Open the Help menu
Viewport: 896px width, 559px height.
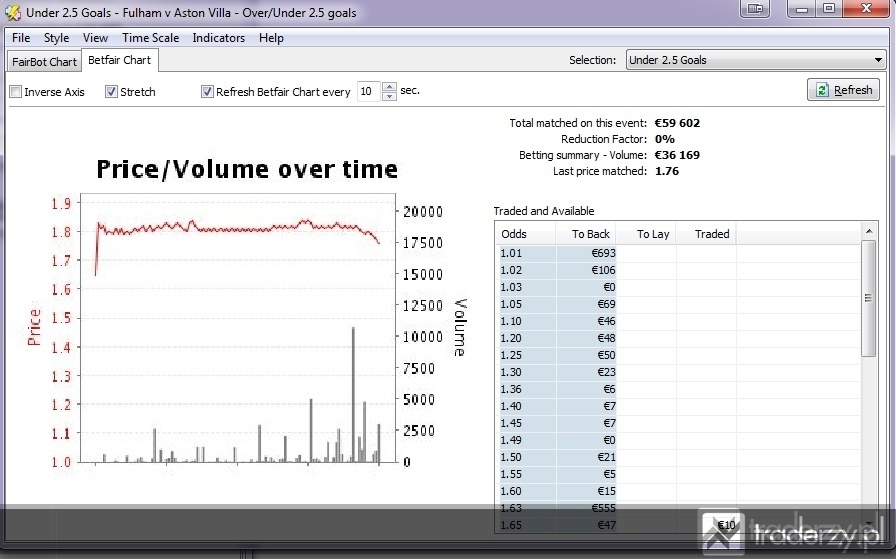click(271, 38)
